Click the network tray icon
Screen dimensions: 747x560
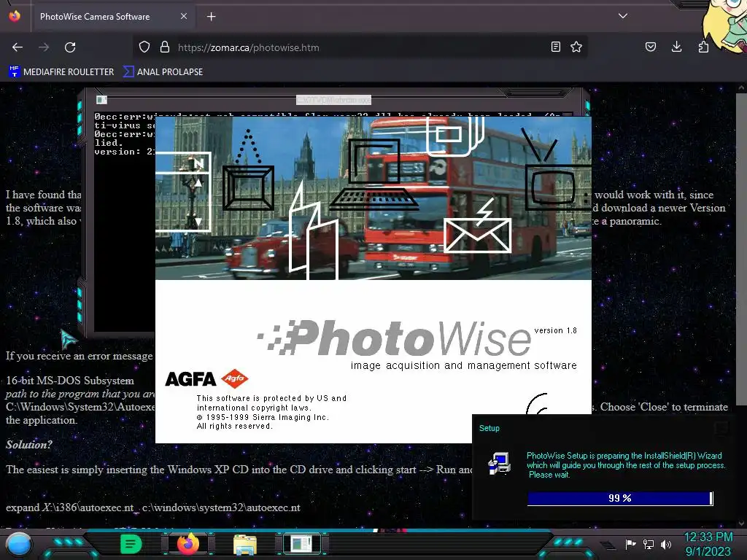[x=649, y=544]
